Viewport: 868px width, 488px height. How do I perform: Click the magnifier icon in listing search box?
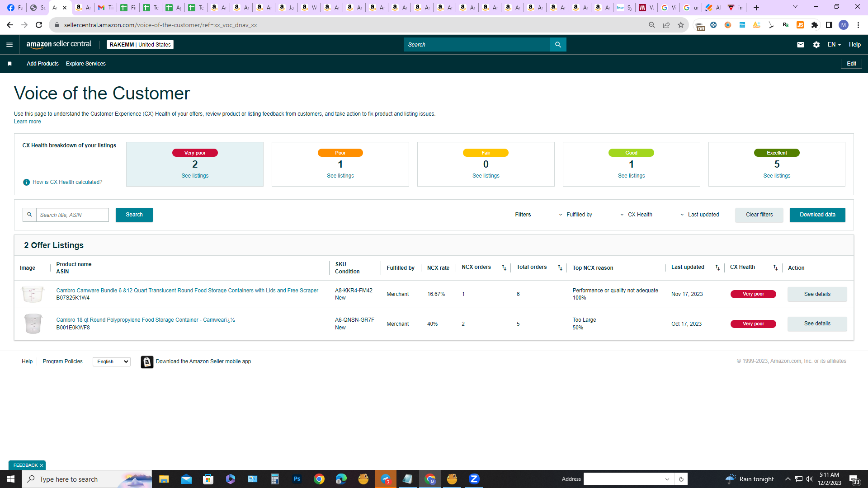click(x=29, y=215)
